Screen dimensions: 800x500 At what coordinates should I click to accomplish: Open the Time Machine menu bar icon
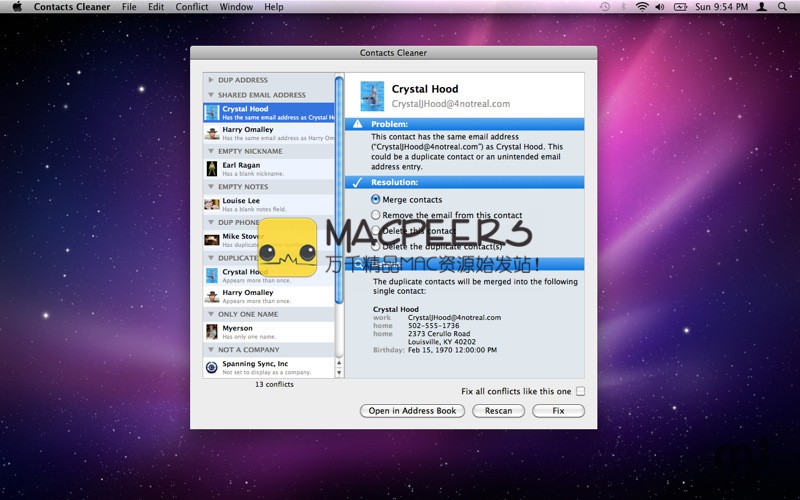pos(605,7)
